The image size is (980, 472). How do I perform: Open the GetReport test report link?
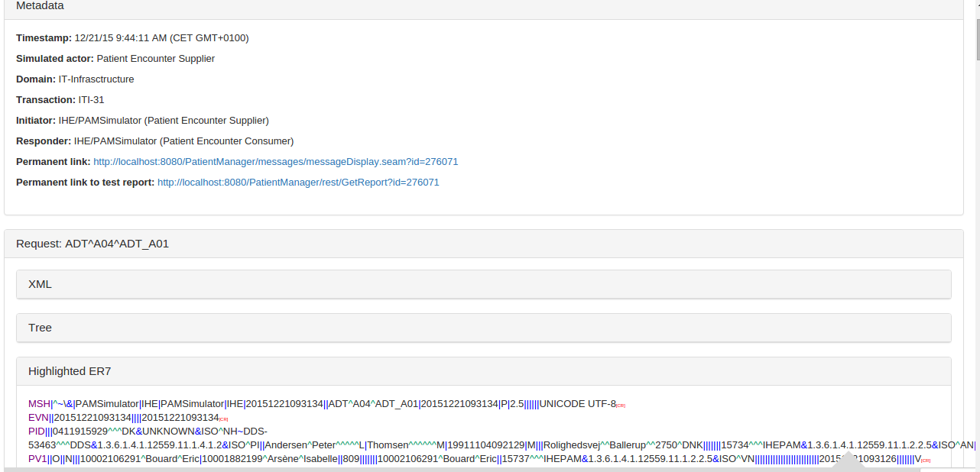298,183
